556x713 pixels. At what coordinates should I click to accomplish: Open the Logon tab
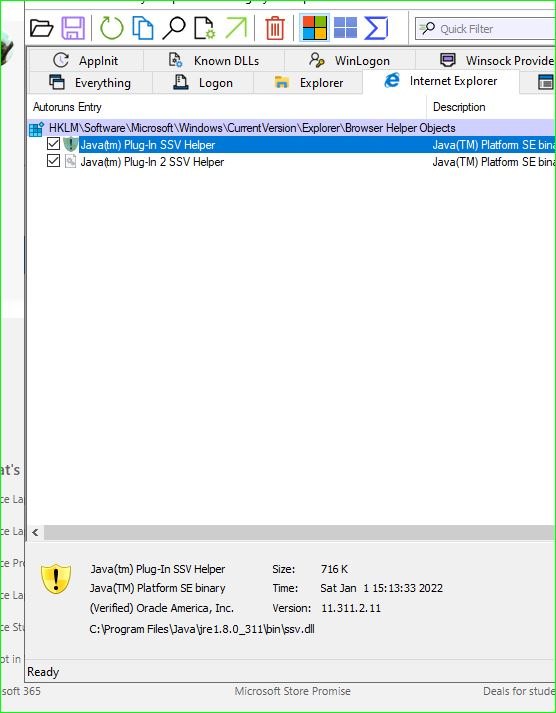pyautogui.click(x=203, y=83)
